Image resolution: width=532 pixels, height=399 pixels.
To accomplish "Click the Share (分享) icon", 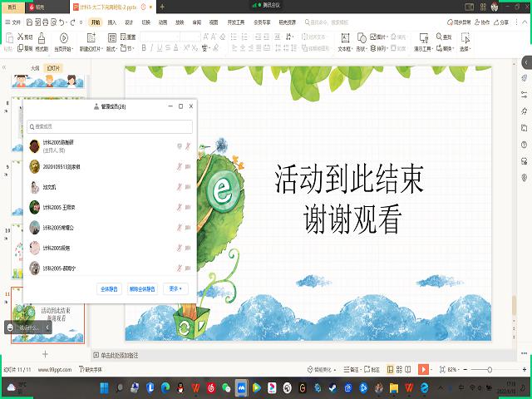I will coord(501,22).
